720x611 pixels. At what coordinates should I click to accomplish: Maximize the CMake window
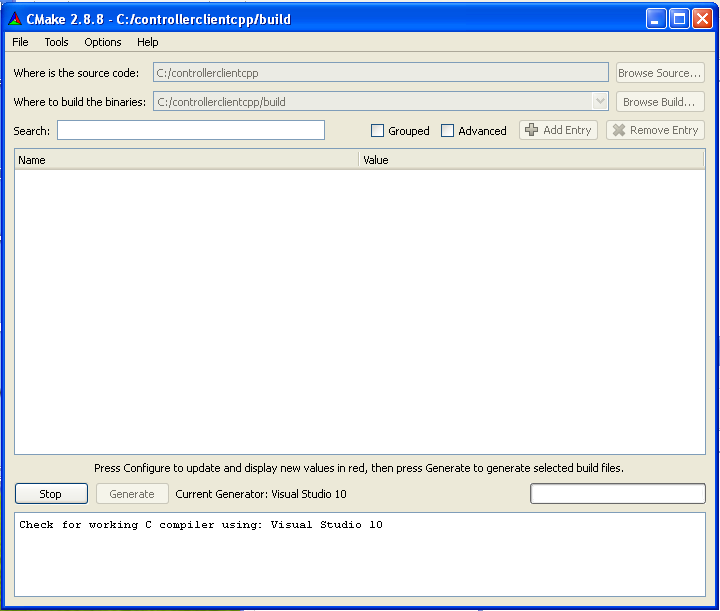679,19
